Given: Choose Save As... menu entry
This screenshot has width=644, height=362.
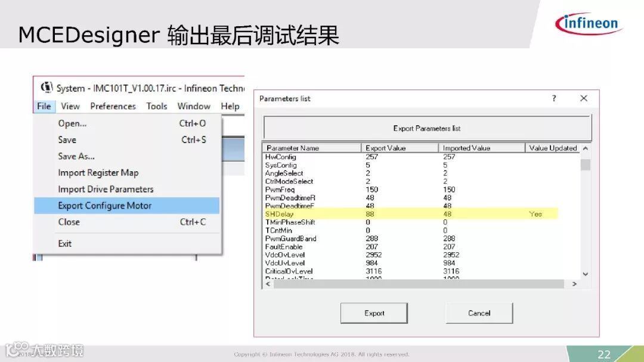Looking at the screenshot, I should [126, 156].
